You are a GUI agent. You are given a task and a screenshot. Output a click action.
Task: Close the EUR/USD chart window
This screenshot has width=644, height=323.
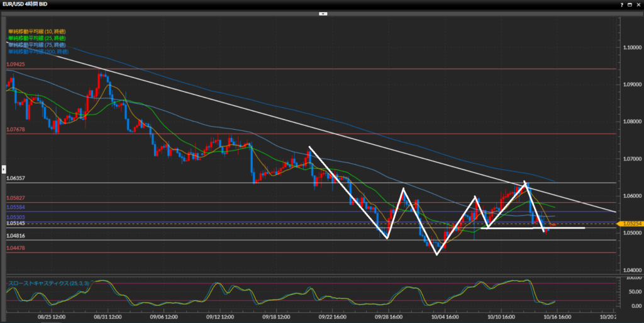[638, 4]
